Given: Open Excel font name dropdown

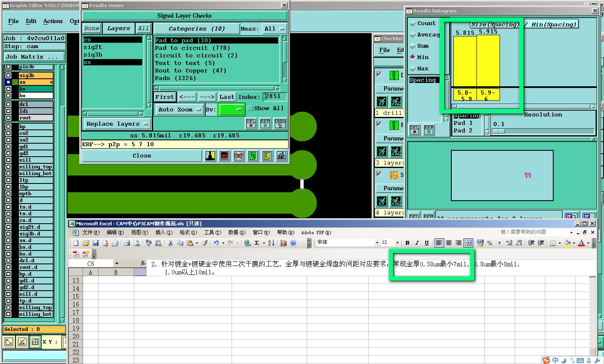Looking at the screenshot, I should pyautogui.click(x=377, y=243).
